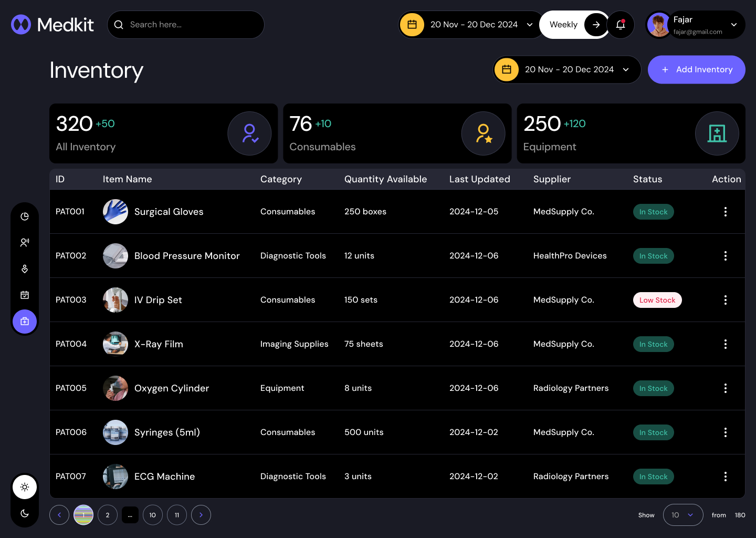Click the search input field
The width and height of the screenshot is (756, 538).
pos(185,24)
